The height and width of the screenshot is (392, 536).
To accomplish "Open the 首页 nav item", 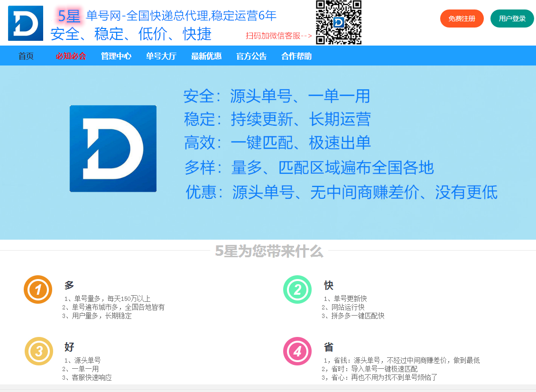I will pos(26,56).
